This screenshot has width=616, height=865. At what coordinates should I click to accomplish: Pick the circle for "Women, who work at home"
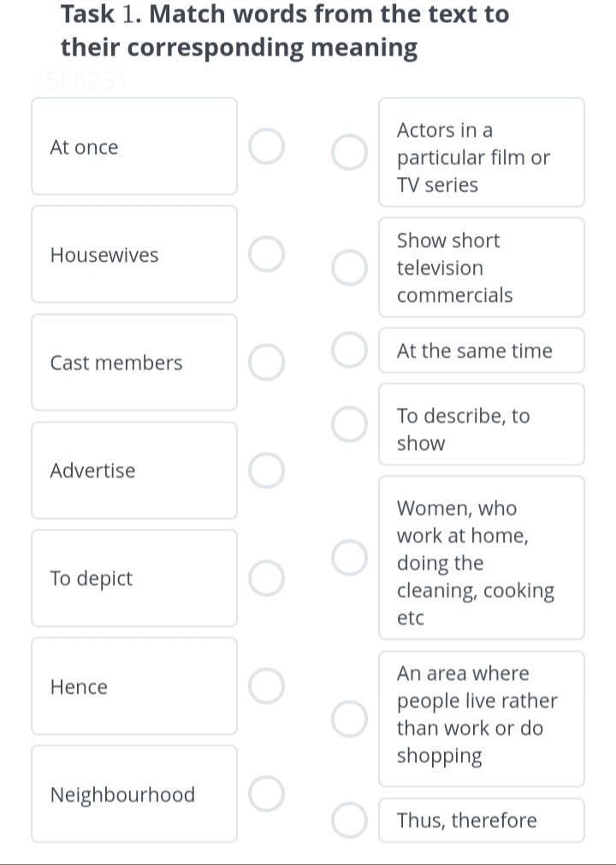349,558
